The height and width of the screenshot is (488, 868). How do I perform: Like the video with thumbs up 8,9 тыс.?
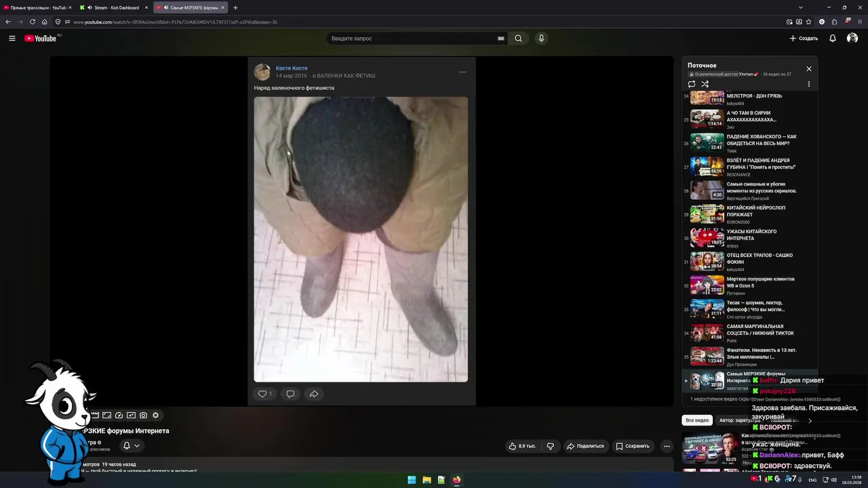click(522, 446)
